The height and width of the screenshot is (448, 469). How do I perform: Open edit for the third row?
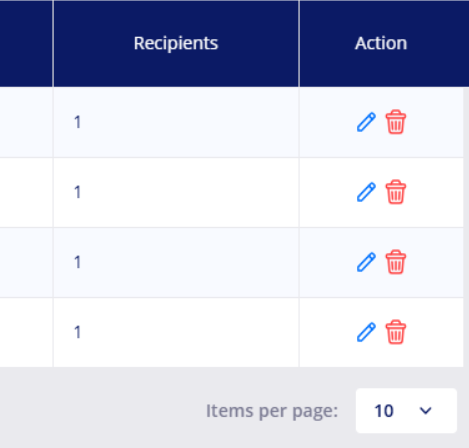366,262
